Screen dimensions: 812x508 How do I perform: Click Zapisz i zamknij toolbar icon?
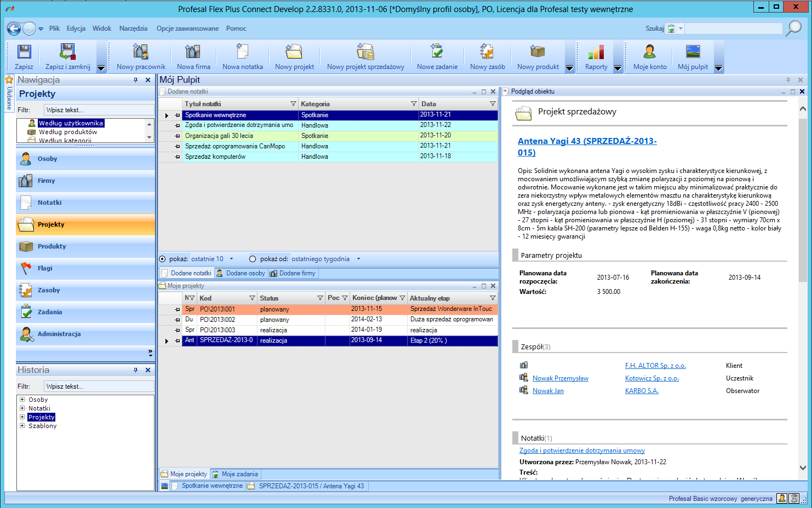pos(67,52)
